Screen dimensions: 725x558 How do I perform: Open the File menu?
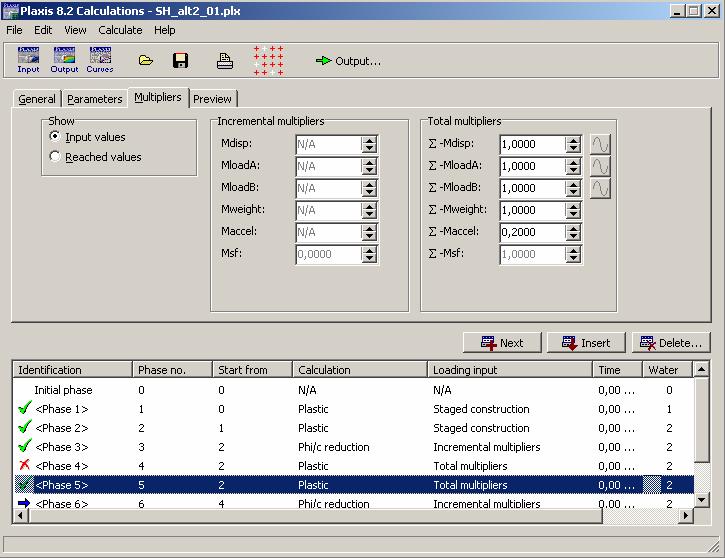pos(14,30)
